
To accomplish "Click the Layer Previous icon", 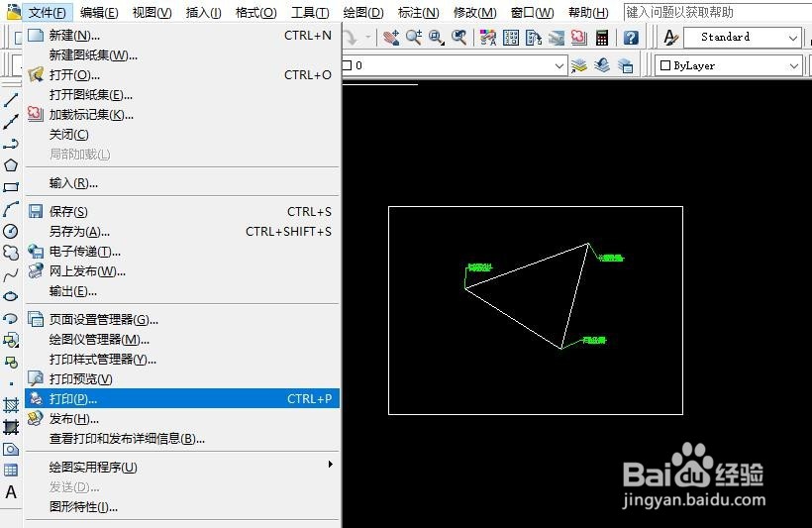I will click(602, 65).
